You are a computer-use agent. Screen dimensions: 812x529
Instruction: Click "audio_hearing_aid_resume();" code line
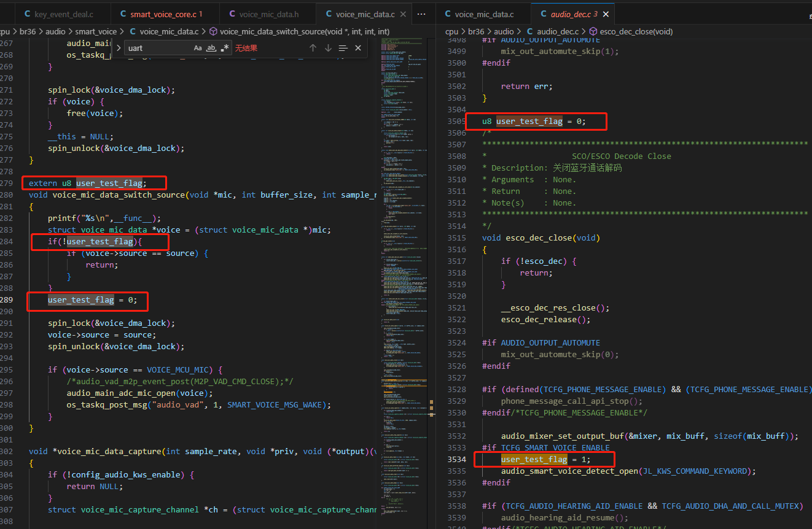[564, 517]
